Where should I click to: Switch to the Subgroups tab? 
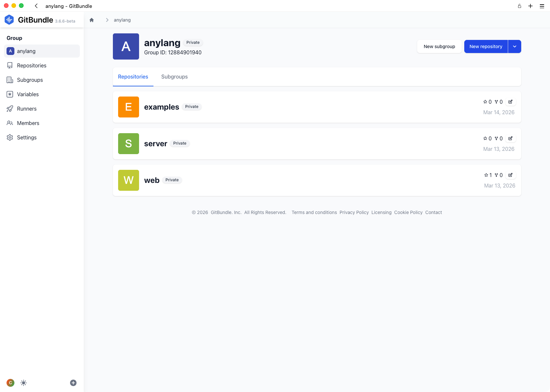pos(174,77)
